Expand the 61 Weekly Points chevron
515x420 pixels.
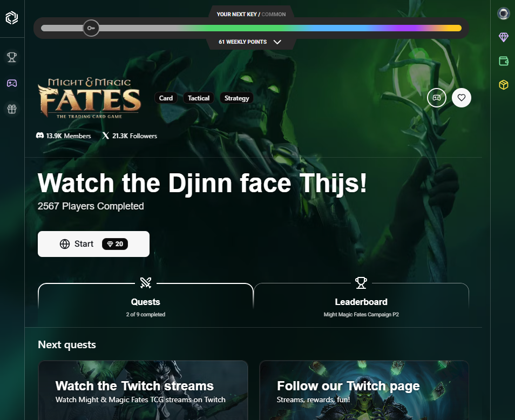coord(277,42)
